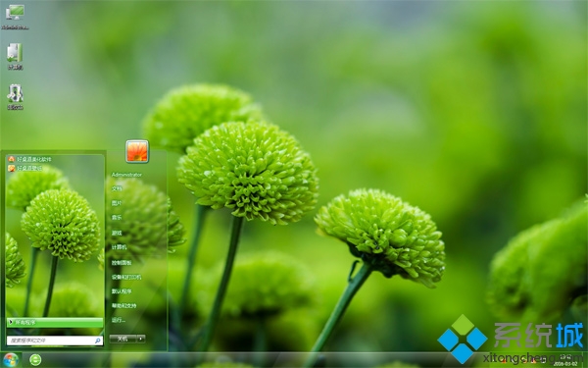Click the 关机 shutdown button
The height and width of the screenshot is (368, 588).
click(122, 339)
